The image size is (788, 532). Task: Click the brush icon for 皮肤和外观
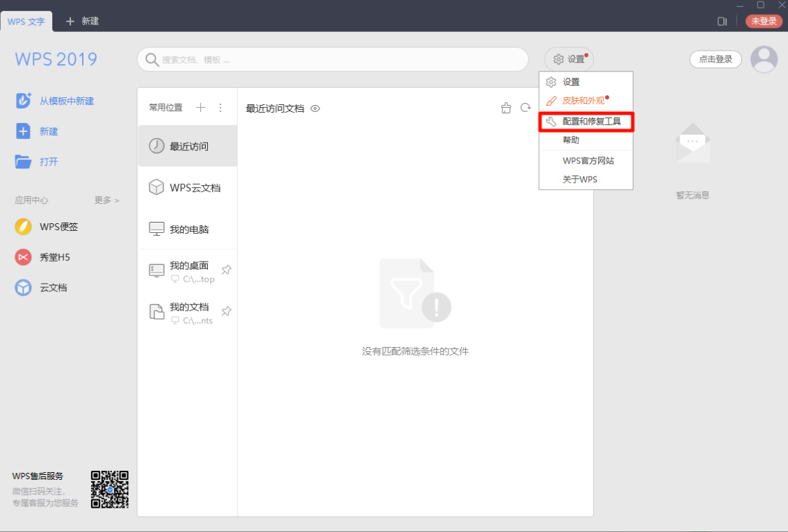coord(552,100)
